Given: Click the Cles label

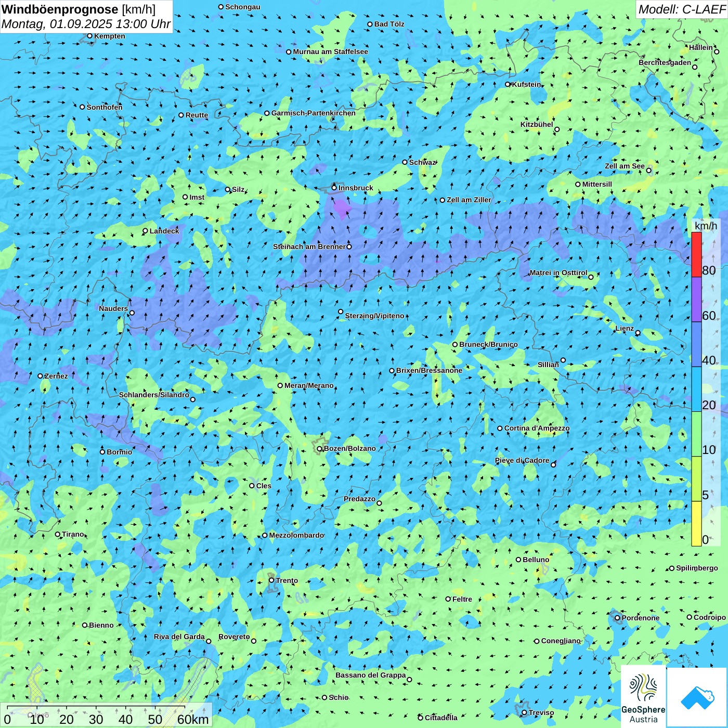Looking at the screenshot, I should click(x=264, y=486).
